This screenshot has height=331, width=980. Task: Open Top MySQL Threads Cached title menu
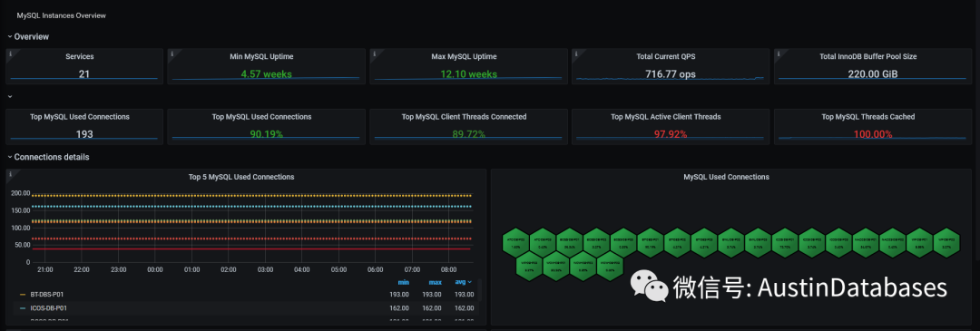(868, 117)
